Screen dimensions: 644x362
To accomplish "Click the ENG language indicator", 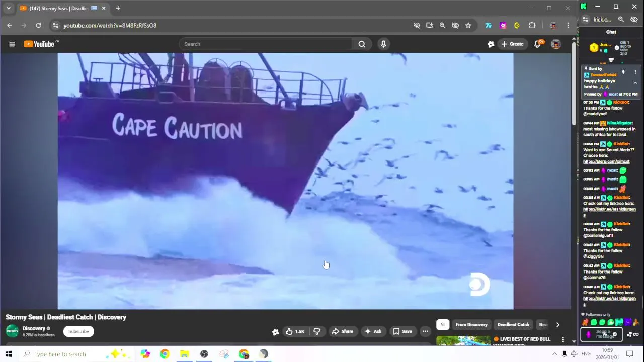I will [586, 354].
